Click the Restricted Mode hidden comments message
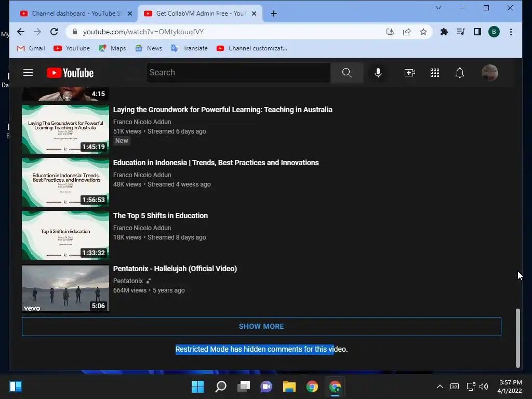The width and height of the screenshot is (532, 399). [261, 349]
